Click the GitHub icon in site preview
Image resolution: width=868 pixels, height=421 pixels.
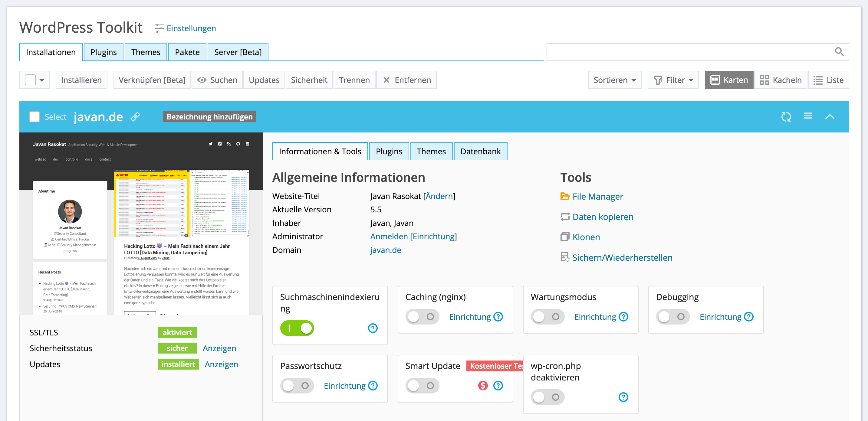tap(238, 144)
